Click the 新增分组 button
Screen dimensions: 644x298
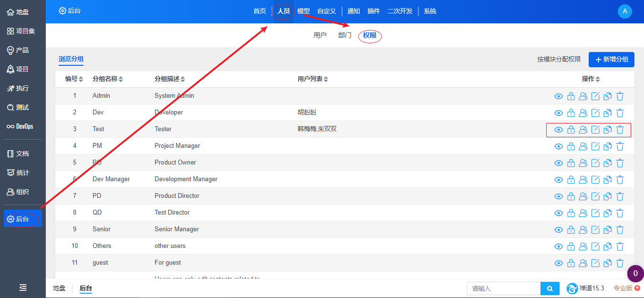[x=611, y=60]
